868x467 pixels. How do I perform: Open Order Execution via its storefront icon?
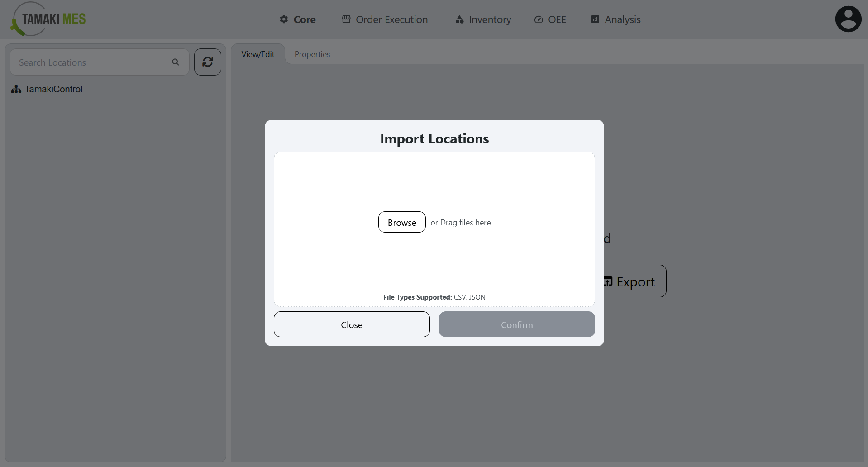(346, 19)
